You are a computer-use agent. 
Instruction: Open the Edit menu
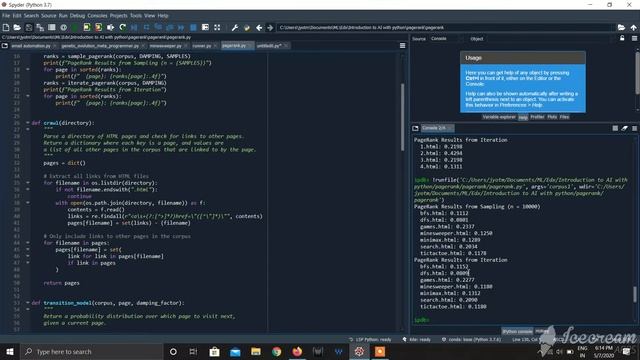17,16
